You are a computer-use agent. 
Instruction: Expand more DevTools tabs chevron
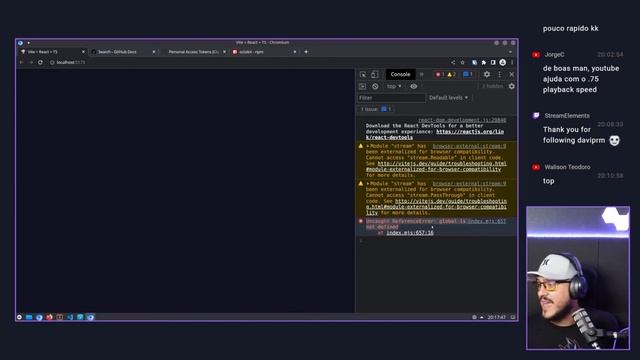point(422,74)
